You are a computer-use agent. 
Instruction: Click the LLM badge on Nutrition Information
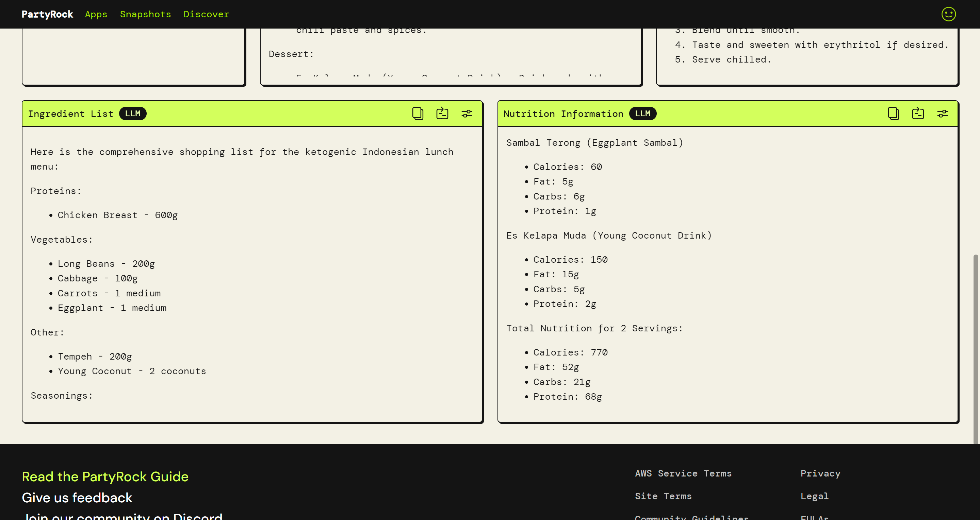(642, 113)
